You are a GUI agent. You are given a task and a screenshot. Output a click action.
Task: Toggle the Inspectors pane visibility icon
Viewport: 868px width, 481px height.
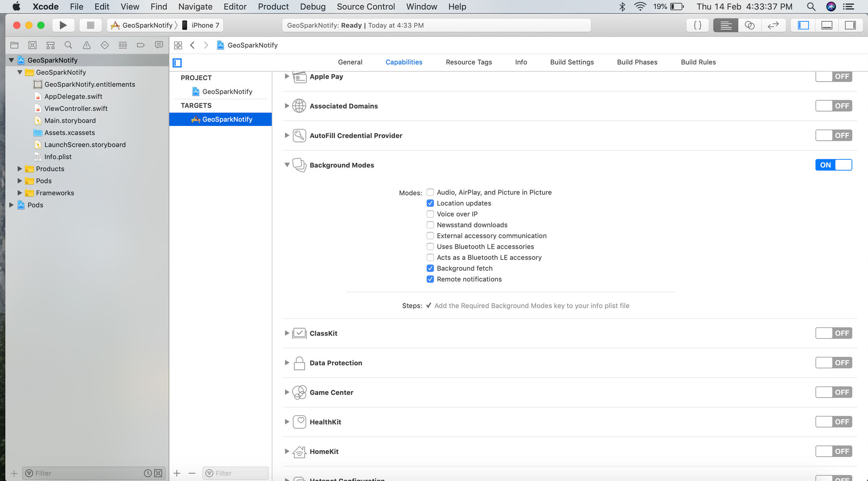tap(850, 25)
